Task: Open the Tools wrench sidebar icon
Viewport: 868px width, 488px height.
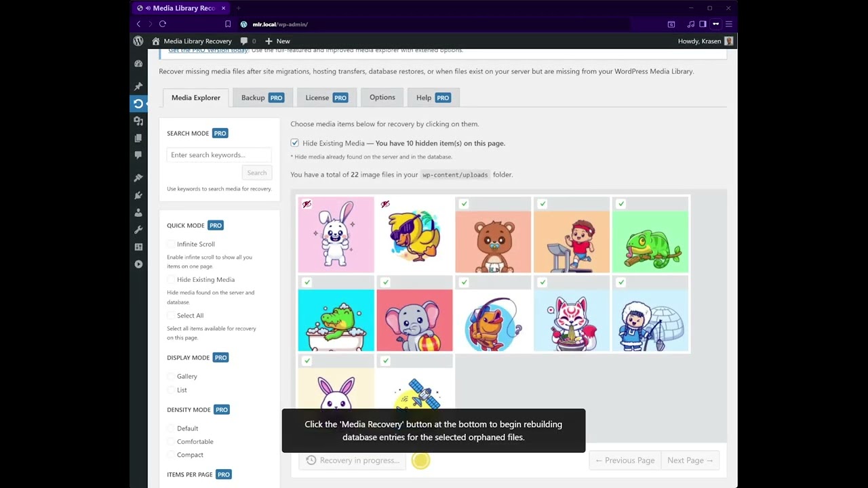Action: [x=138, y=230]
